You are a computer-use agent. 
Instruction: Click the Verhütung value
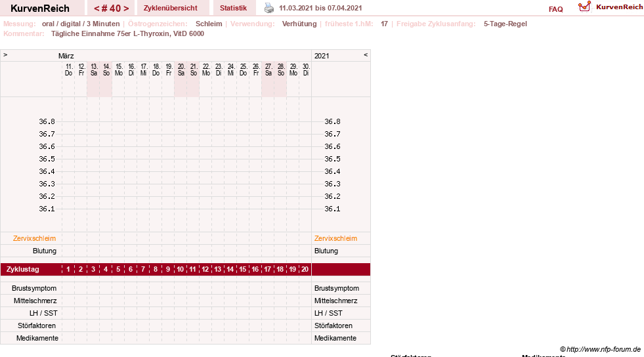299,24
